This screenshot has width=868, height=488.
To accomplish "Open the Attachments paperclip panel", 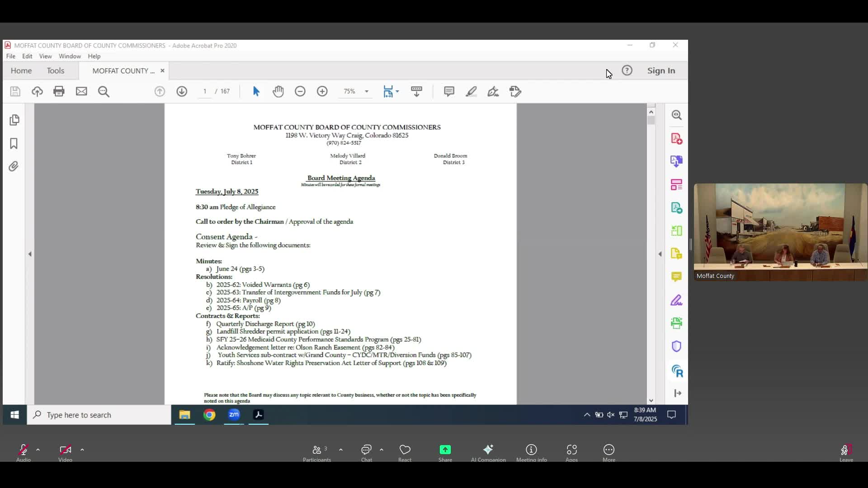I will coord(14,167).
